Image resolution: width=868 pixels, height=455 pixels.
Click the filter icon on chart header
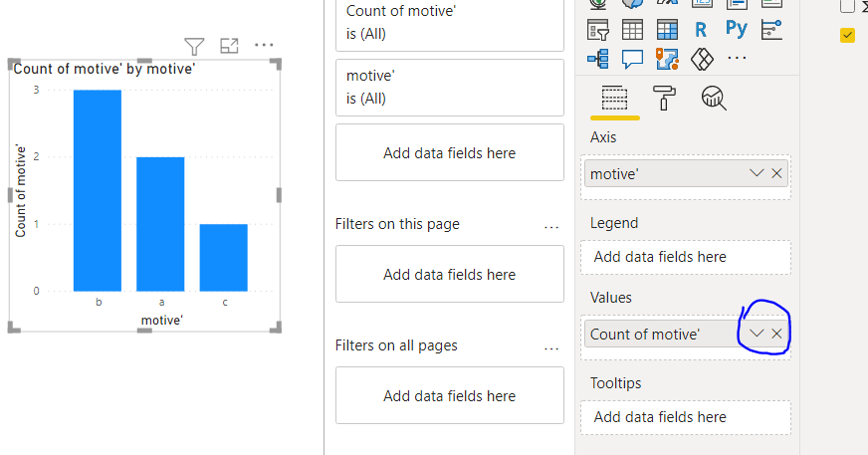coord(194,46)
